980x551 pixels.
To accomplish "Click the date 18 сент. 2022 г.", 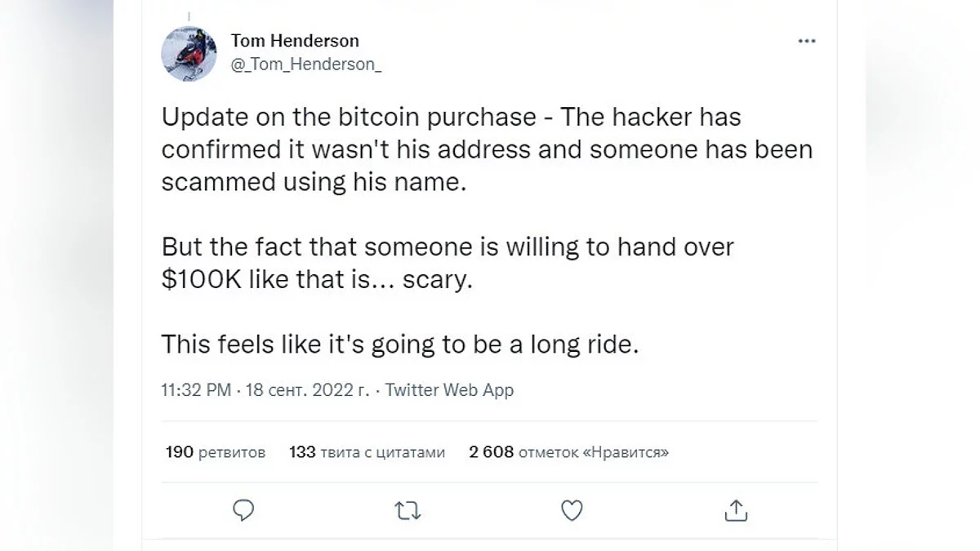I will [307, 390].
